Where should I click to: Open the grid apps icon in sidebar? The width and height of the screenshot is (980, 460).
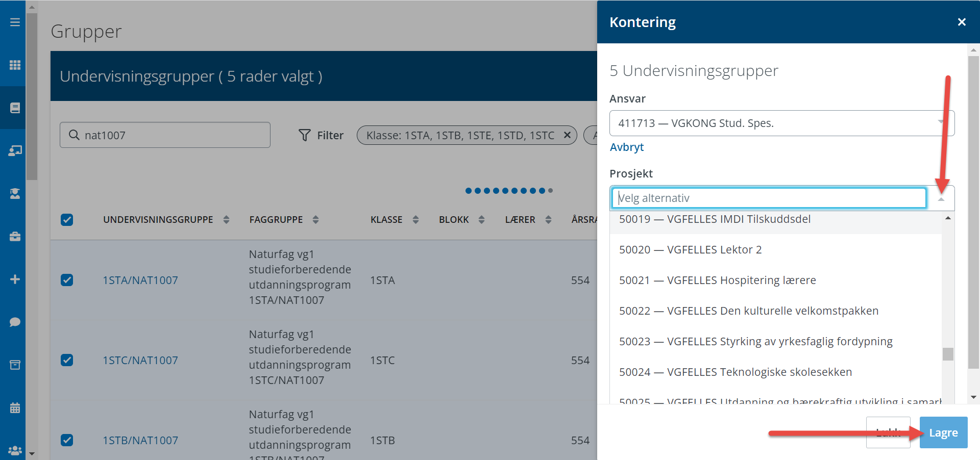(x=15, y=65)
